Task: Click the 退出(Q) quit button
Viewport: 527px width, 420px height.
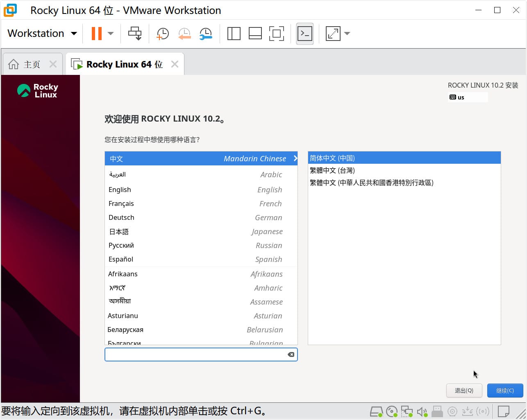Action: [464, 391]
